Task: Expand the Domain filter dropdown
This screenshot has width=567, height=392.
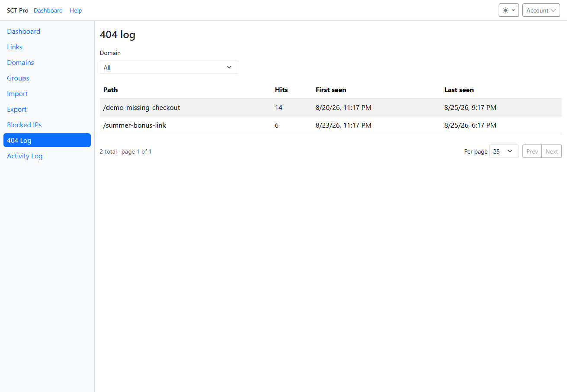Action: point(169,67)
